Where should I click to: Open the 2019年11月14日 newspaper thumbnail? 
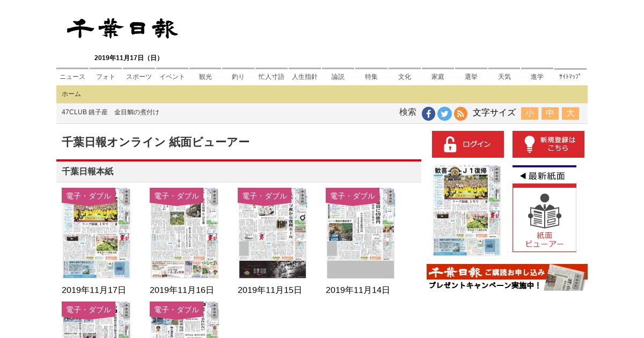(360, 233)
